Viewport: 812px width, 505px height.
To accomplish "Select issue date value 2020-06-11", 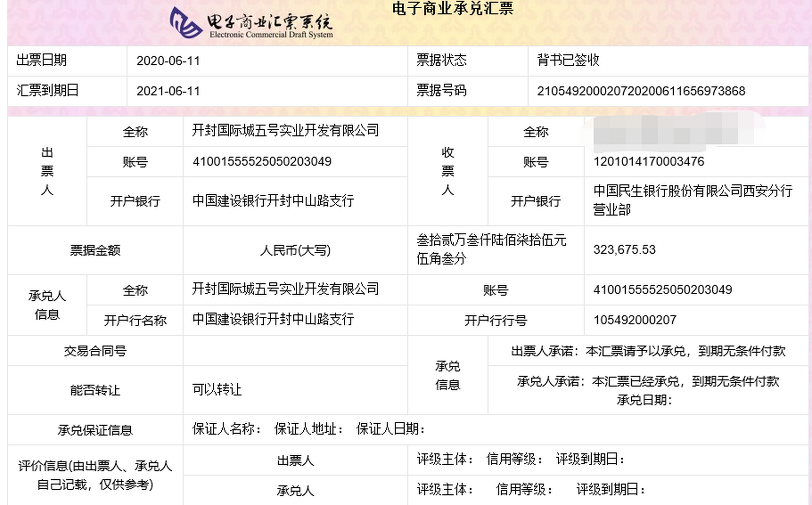I will 168,61.
